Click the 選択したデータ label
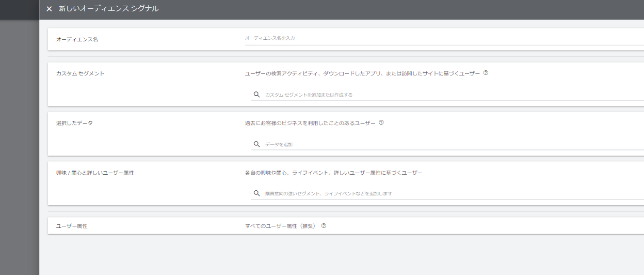Viewport: 644px width, 275px height. tap(74, 123)
